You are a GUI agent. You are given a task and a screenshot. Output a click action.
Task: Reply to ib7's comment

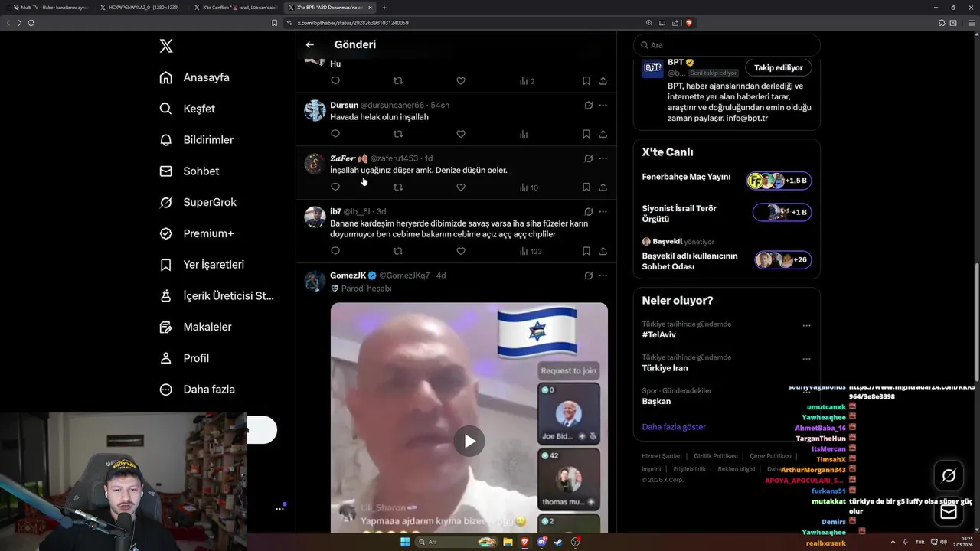click(x=335, y=251)
